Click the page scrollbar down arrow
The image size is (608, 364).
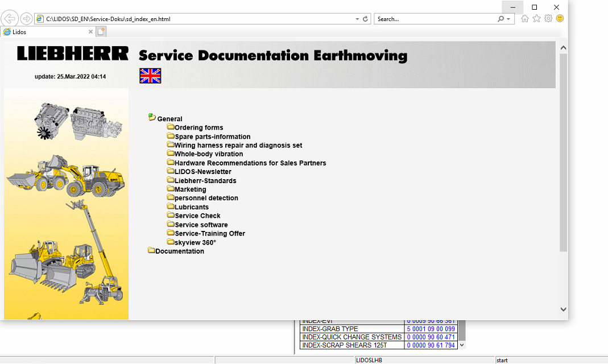564,309
